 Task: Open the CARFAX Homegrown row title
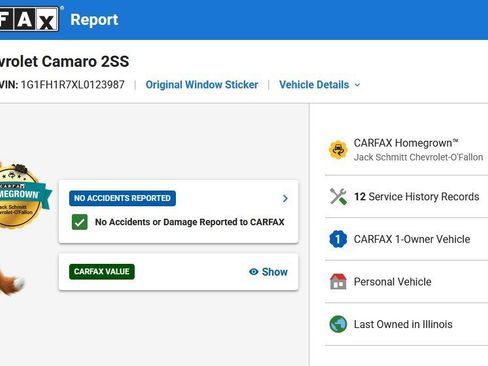point(406,143)
